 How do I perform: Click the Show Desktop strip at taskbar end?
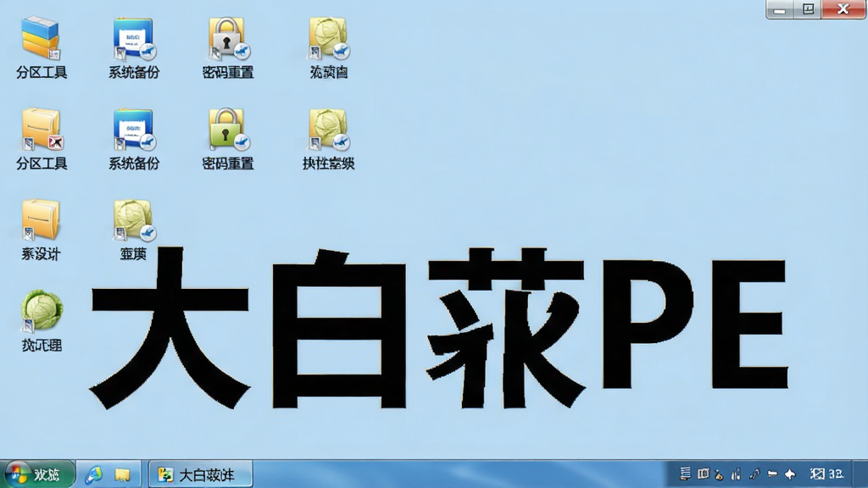[860, 474]
